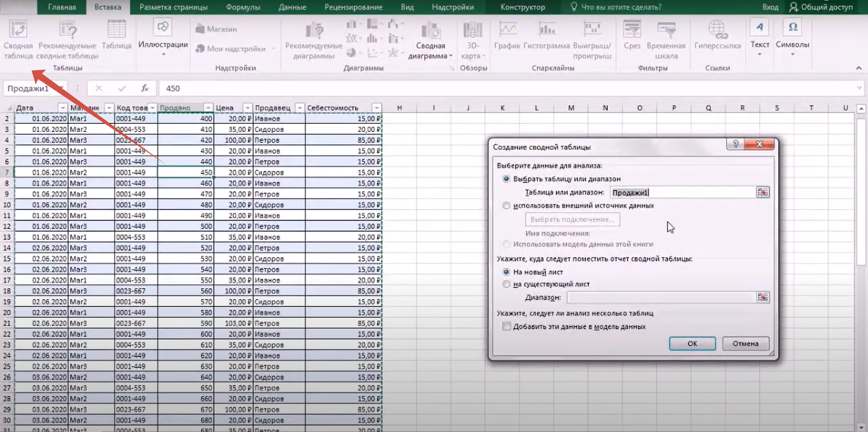Viewport: 868px width, 432px height.
Task: Insert a График sparkline
Action: click(507, 35)
